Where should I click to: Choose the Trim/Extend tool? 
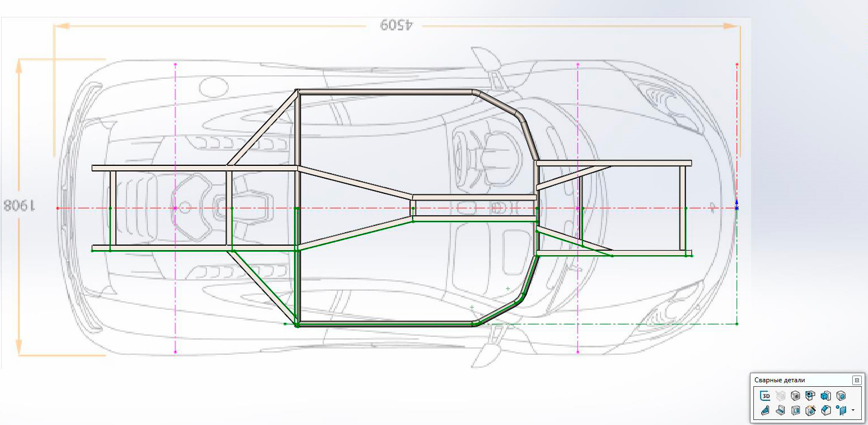pos(810,396)
